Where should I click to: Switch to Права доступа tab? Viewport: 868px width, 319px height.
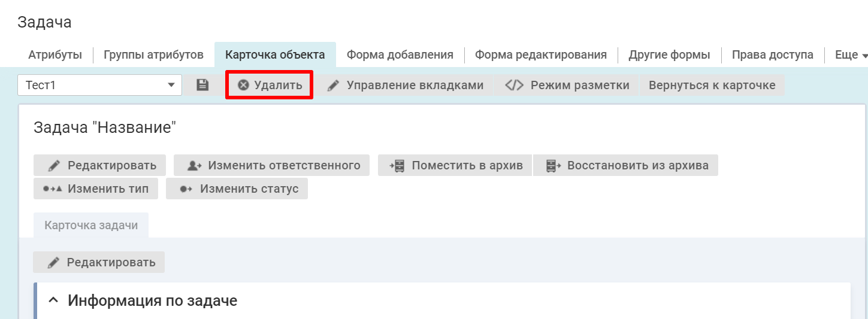coord(772,55)
